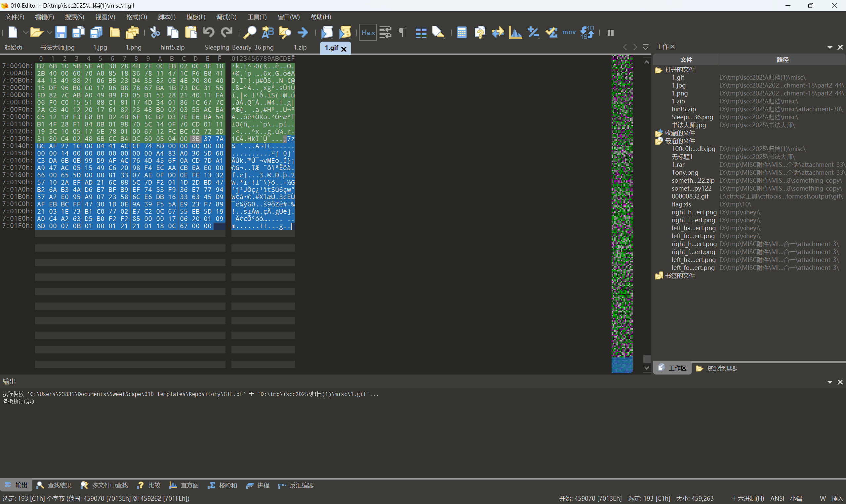Open the base converter 10/16 icon
This screenshot has height=504, width=846.
tap(587, 32)
